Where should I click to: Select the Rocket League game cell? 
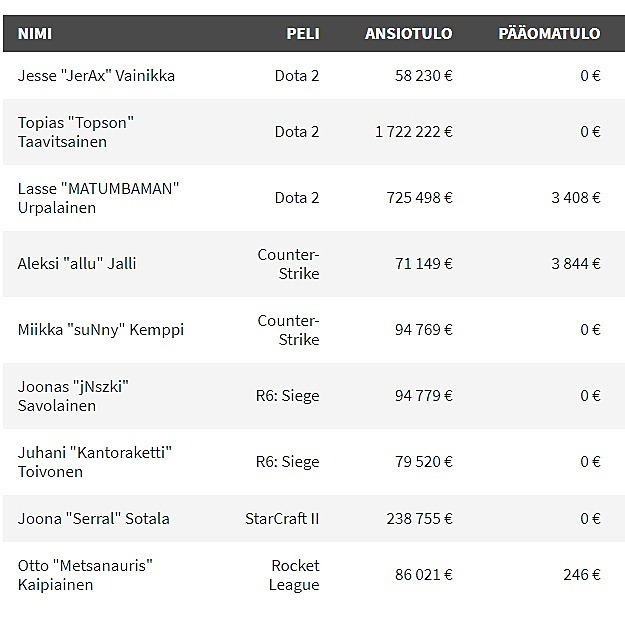tap(294, 575)
